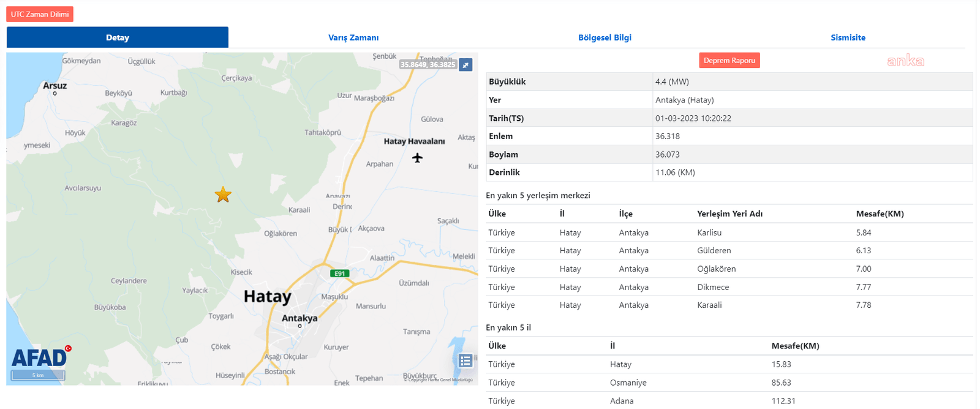Click the Osmaniye row in nearest provinces
This screenshot has width=980, height=409.
coord(628,383)
